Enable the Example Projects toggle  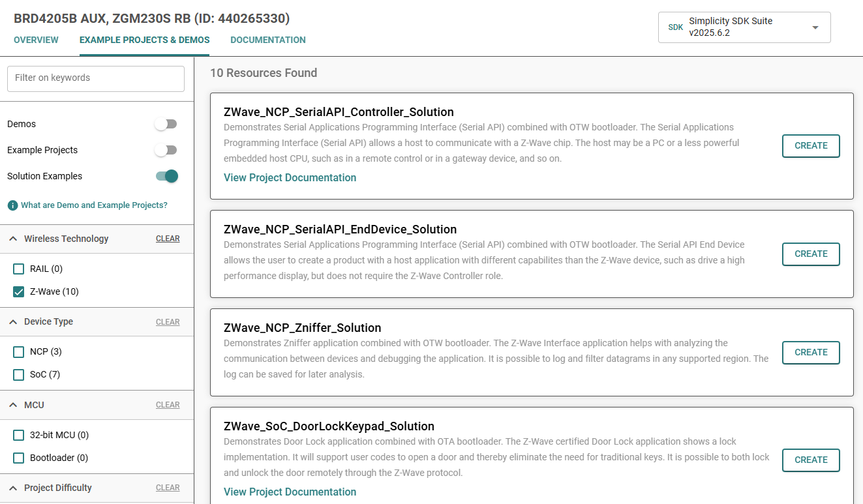tap(166, 149)
